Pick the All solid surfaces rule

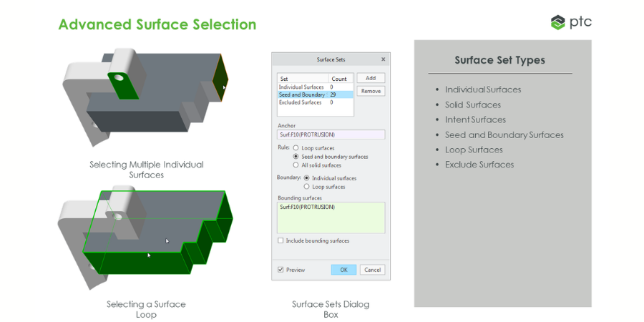296,165
